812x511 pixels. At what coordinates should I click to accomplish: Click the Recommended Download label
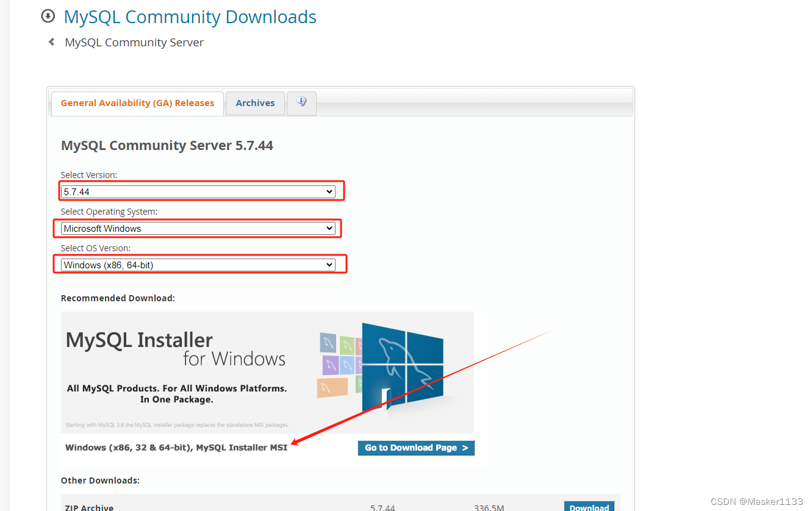118,298
